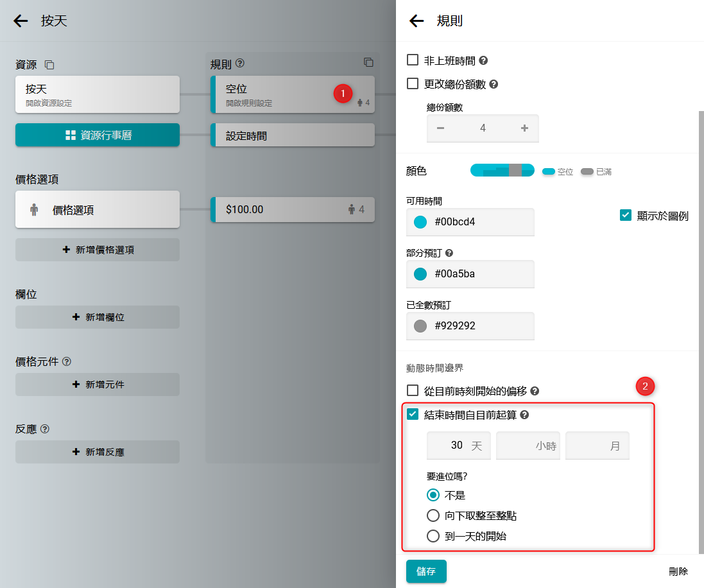The image size is (704, 588).
Task: Click the back arrow beside 規則 title
Action: [x=416, y=21]
